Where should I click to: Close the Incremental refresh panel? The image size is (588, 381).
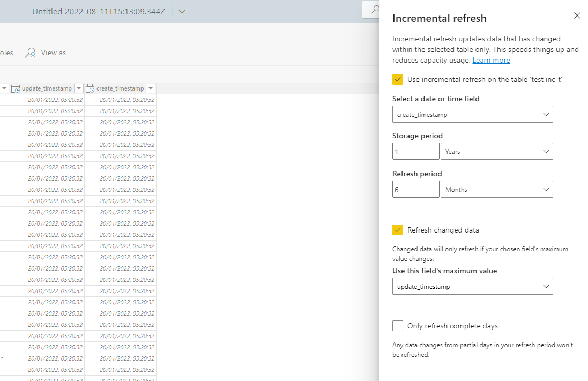577,16
